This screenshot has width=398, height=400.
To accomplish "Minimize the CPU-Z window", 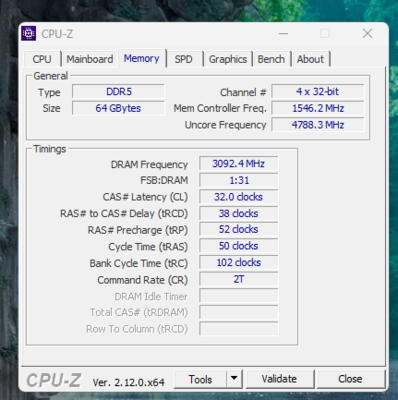I will point(284,34).
